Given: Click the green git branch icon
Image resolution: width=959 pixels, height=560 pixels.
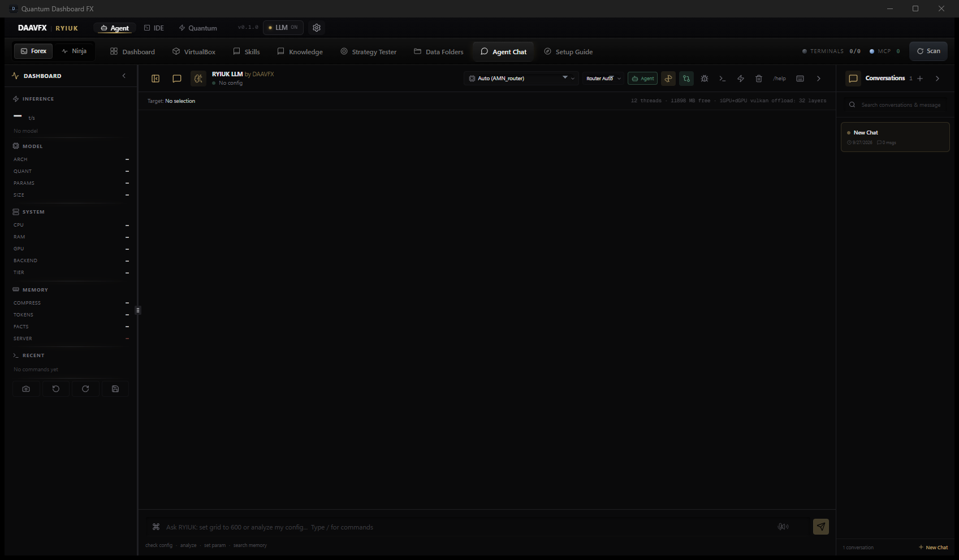Looking at the screenshot, I should click(x=686, y=79).
